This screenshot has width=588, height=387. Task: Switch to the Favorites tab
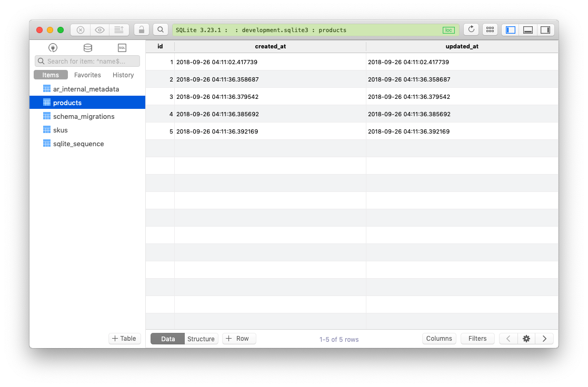click(x=87, y=75)
